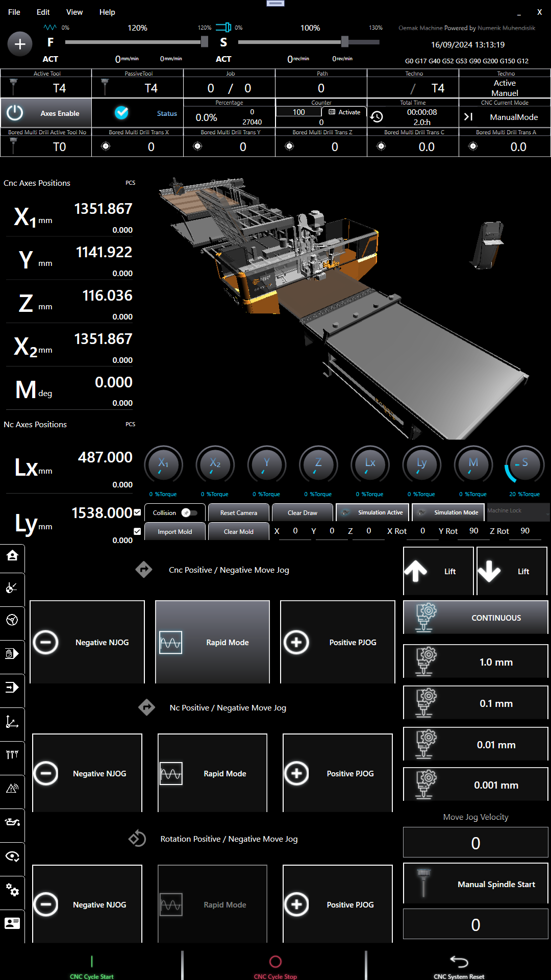551x980 pixels.
Task: Open the Edit menu
Action: [x=43, y=12]
